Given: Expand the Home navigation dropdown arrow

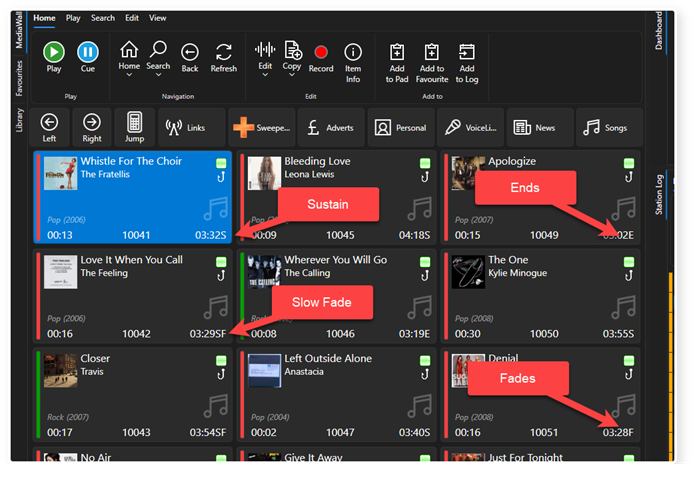Looking at the screenshot, I should (x=129, y=75).
